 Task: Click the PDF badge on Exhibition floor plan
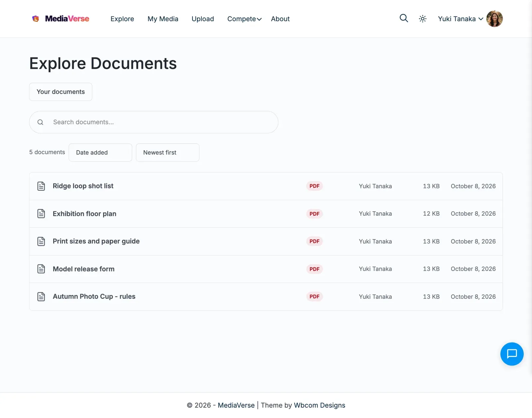click(315, 214)
